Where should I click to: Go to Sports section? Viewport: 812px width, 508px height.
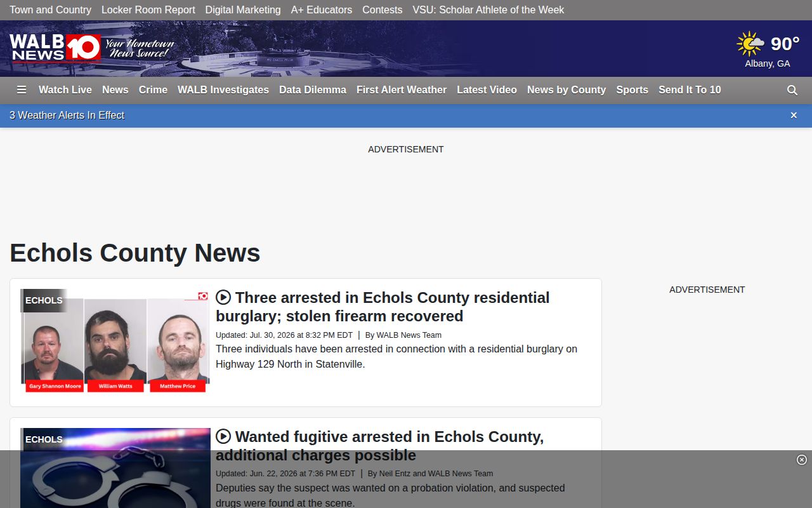(x=632, y=90)
